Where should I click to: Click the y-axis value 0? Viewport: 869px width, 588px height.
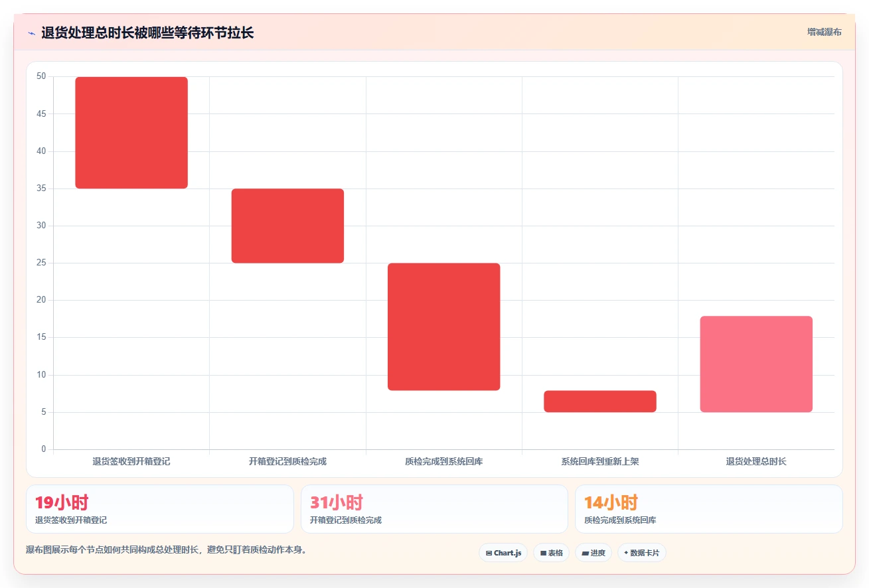(44, 449)
